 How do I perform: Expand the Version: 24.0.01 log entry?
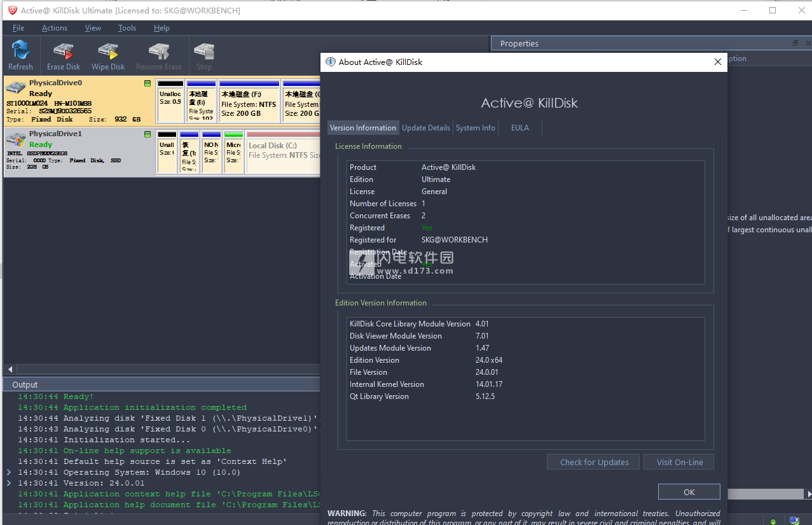pyautogui.click(x=9, y=483)
